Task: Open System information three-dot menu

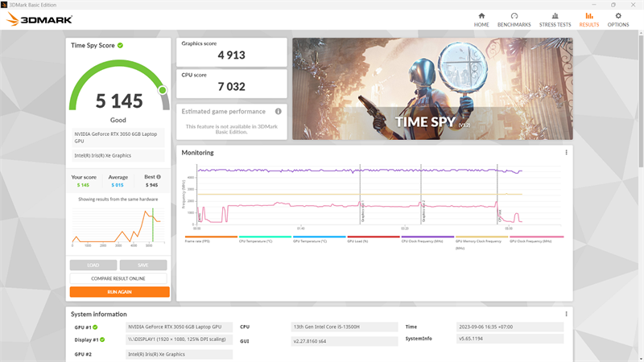Action: click(x=567, y=314)
